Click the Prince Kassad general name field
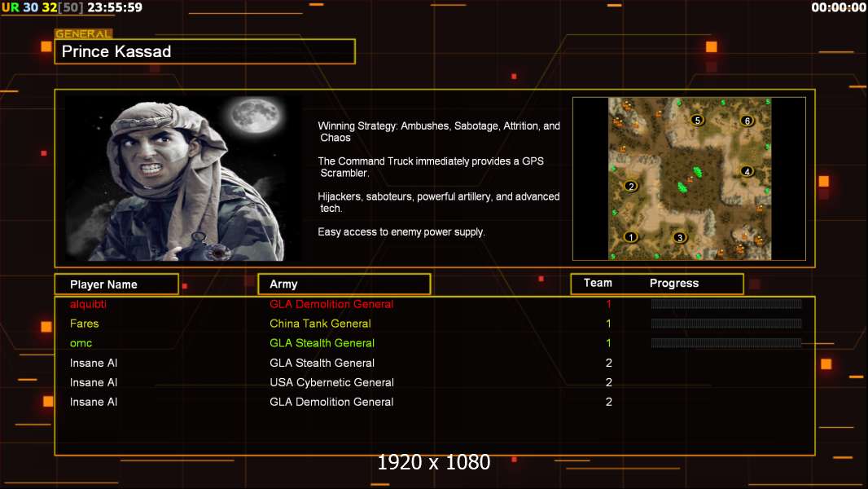868x489 pixels. (x=205, y=51)
